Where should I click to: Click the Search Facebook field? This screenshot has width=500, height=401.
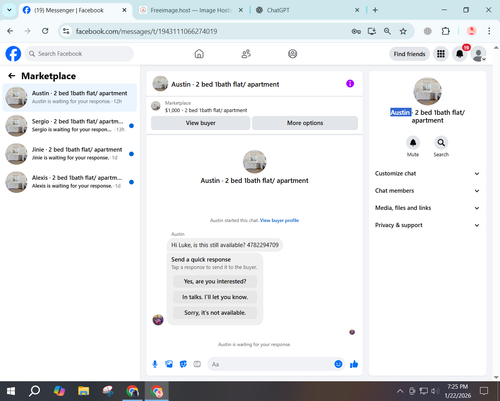coord(79,54)
